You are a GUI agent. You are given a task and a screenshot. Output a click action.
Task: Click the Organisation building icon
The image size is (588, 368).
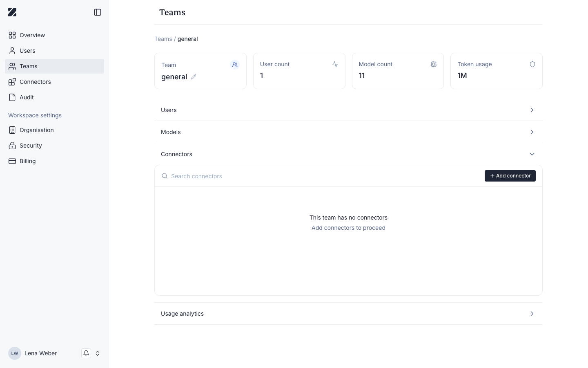pyautogui.click(x=12, y=130)
